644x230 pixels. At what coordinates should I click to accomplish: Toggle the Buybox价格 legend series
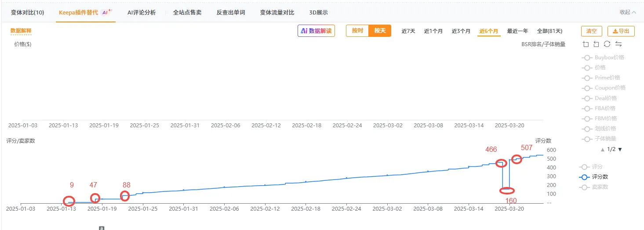[x=603, y=57]
